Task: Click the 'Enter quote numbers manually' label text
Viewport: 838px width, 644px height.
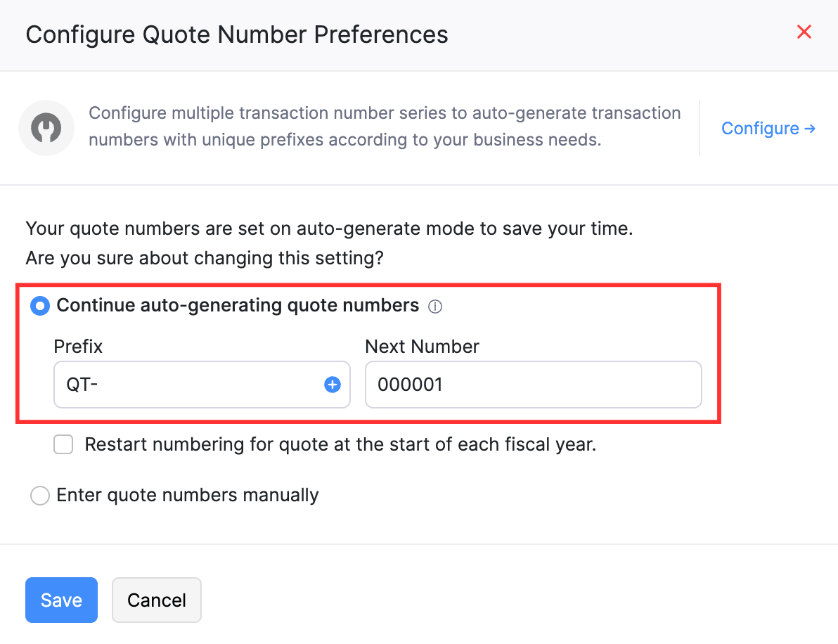Action: pos(188,496)
